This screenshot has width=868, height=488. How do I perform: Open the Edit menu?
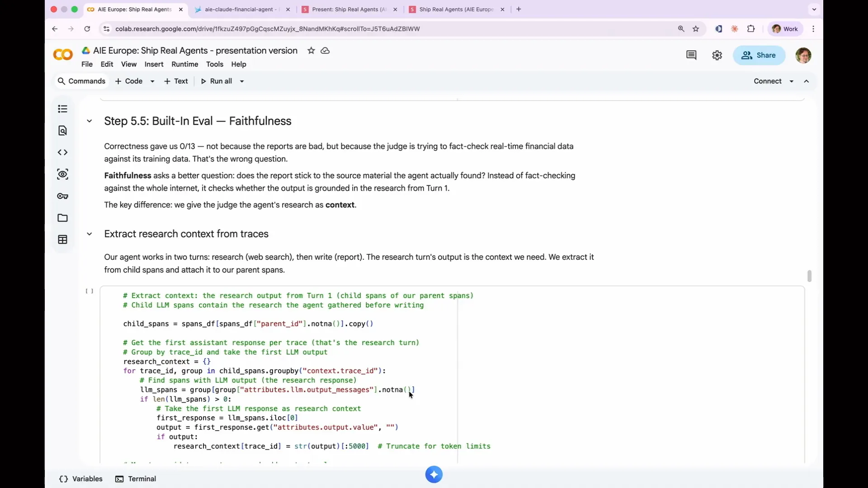pos(107,64)
